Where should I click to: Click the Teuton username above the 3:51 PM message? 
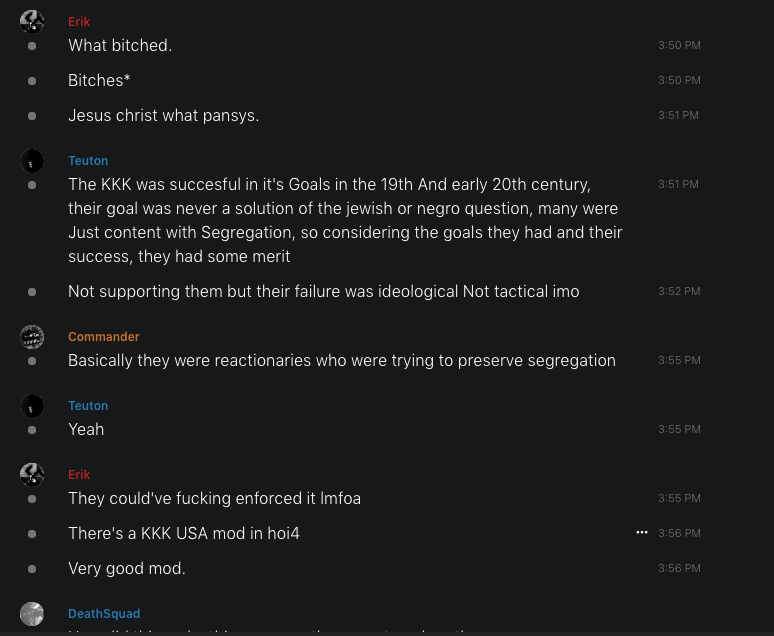pyautogui.click(x=88, y=161)
